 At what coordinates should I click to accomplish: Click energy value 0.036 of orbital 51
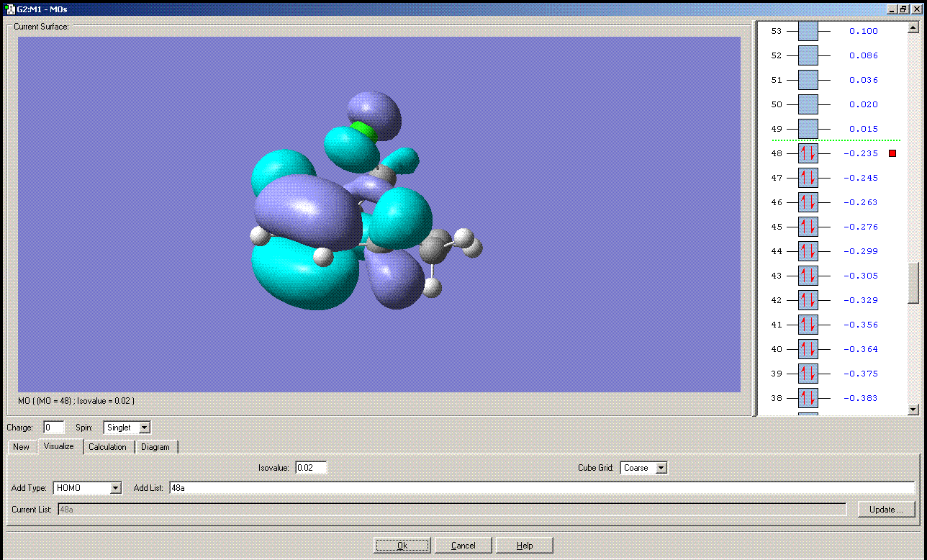pos(864,80)
